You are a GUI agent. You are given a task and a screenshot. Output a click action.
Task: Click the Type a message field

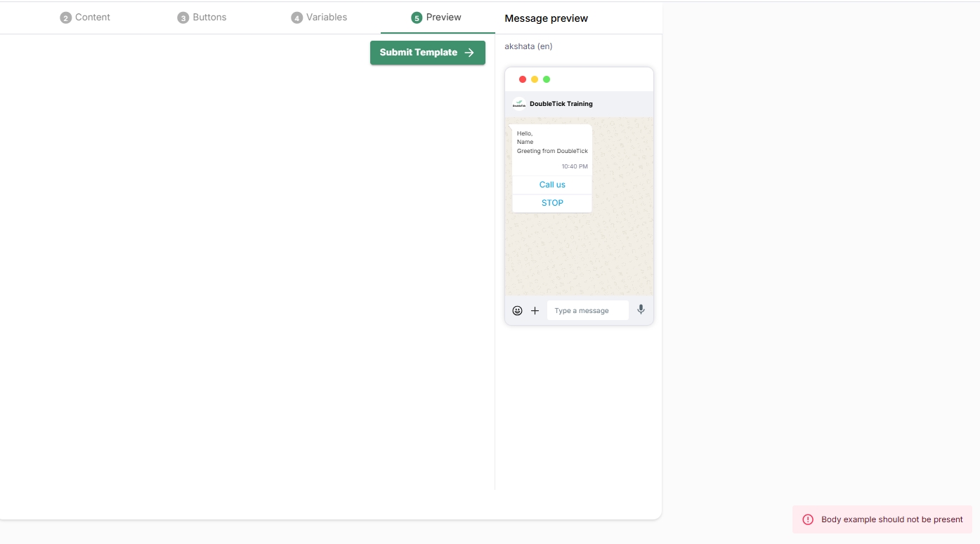pyautogui.click(x=587, y=310)
